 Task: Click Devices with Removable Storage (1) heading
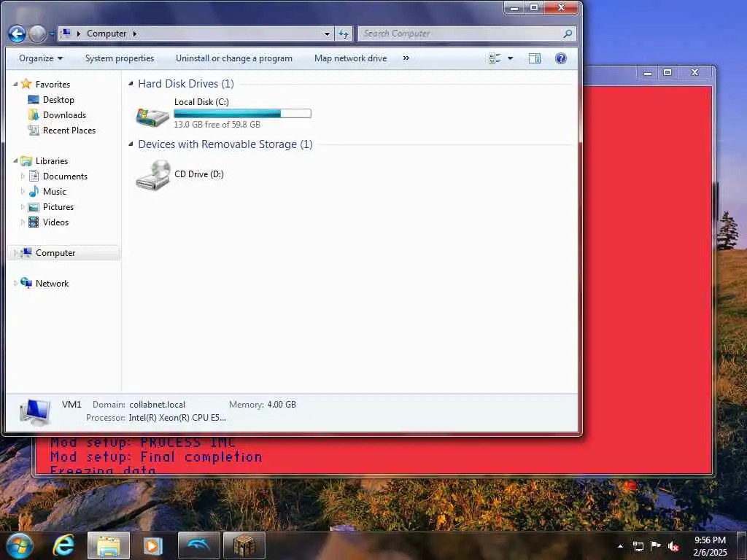click(225, 144)
